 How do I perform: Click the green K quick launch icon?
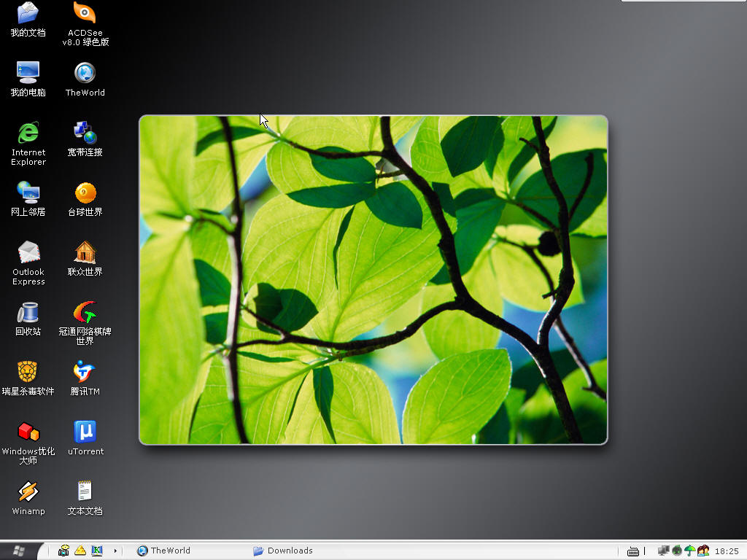point(97,551)
